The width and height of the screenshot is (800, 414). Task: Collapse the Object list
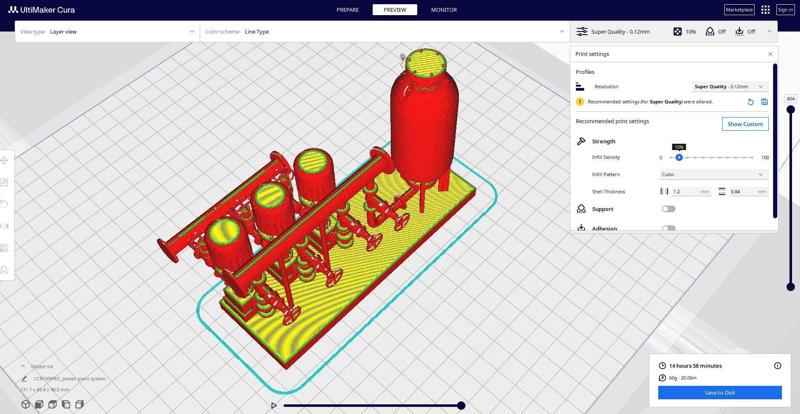click(22, 366)
